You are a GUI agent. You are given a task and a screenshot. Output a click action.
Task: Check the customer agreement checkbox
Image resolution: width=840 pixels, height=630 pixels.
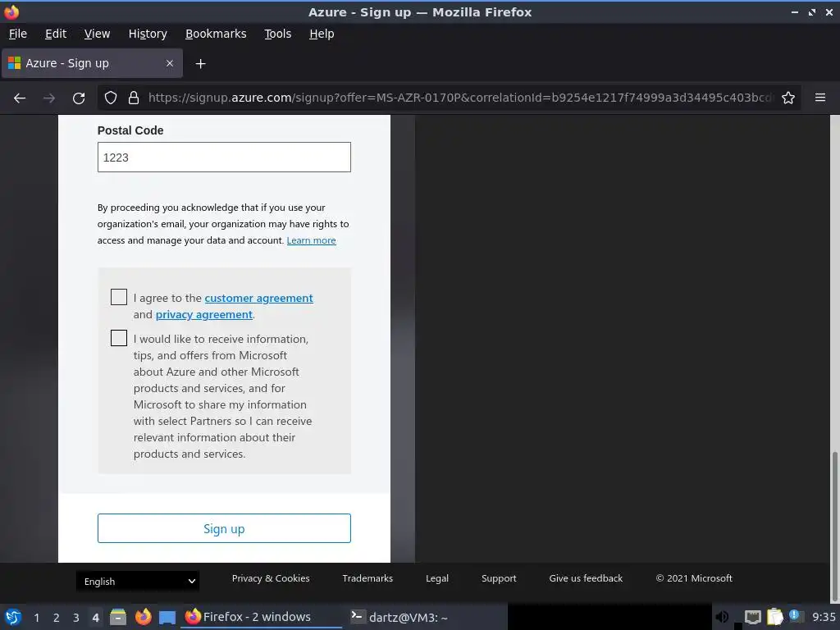pyautogui.click(x=118, y=297)
